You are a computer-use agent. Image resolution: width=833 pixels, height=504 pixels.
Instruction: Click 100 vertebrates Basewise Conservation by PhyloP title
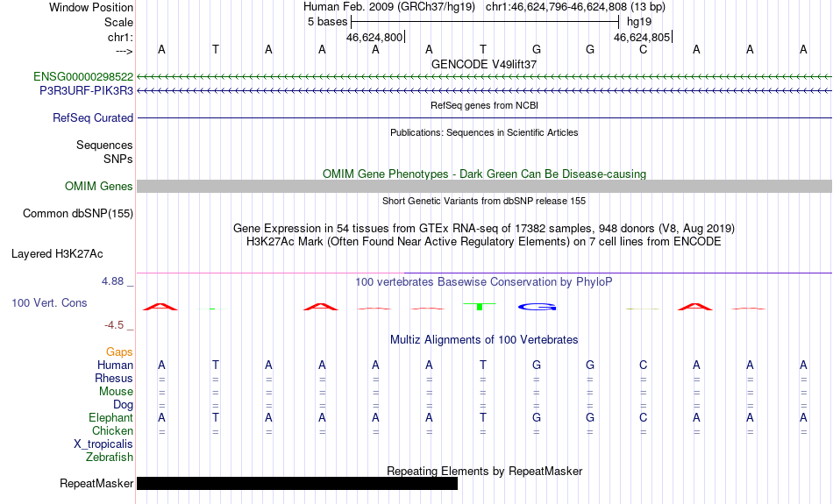click(484, 282)
